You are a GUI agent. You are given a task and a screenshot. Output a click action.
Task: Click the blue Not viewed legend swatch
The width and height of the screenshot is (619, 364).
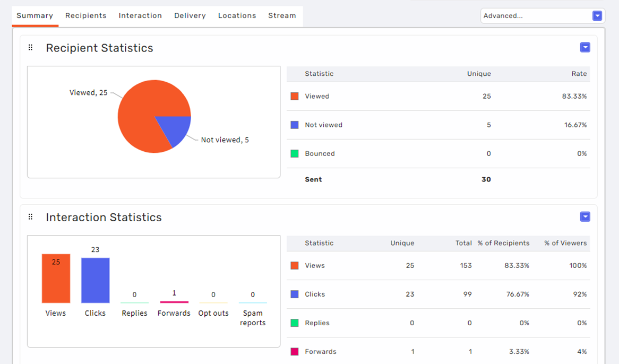[295, 125]
